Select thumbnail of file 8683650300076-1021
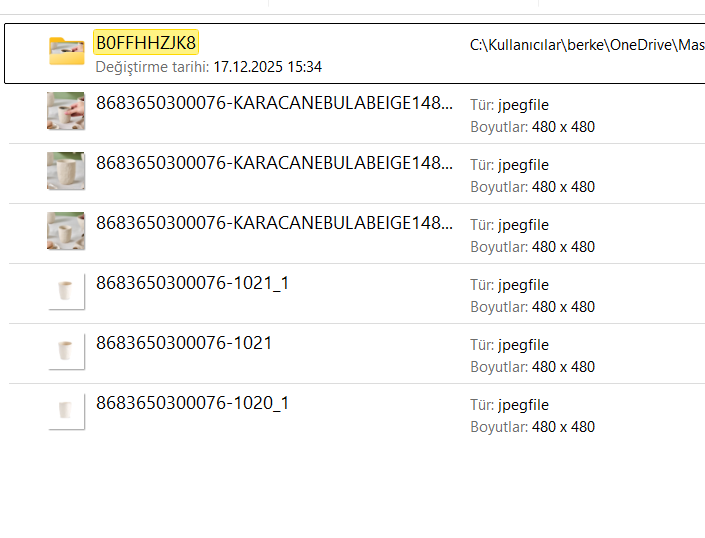The width and height of the screenshot is (705, 538). coord(66,351)
